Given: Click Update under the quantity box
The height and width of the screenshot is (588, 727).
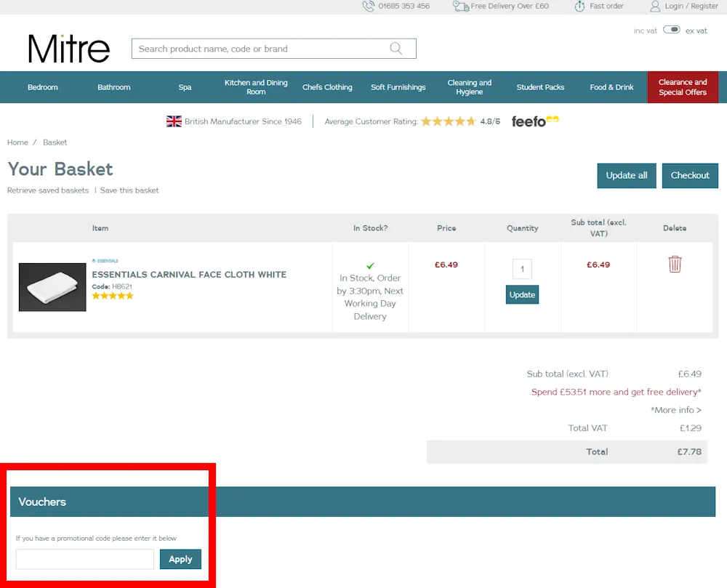Looking at the screenshot, I should tap(522, 294).
